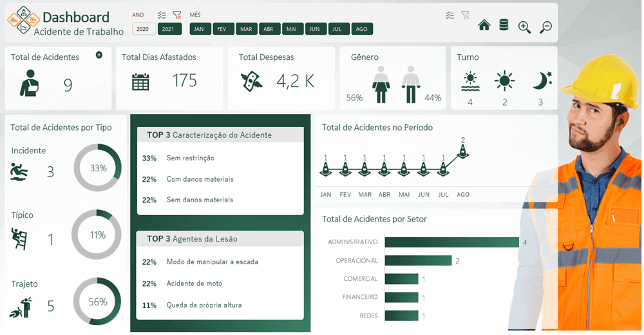The image size is (644, 335).
Task: Filter by month AGO
Action: click(x=362, y=29)
